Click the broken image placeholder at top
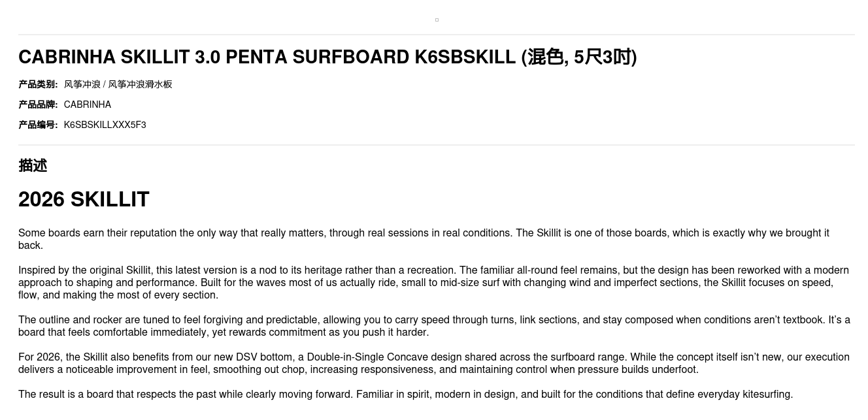 click(x=437, y=20)
